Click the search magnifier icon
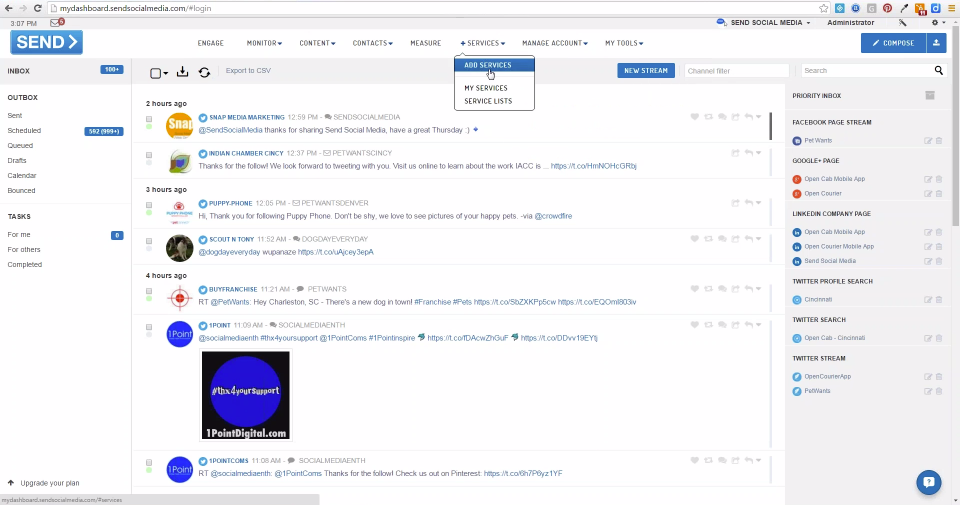 [939, 70]
